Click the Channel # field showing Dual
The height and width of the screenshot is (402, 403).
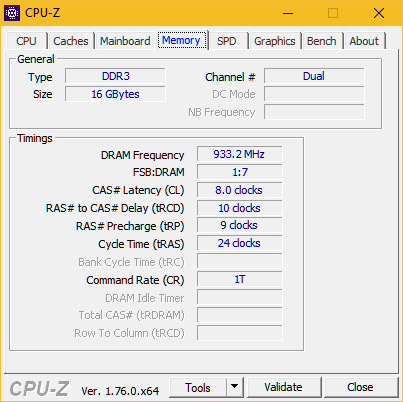314,76
